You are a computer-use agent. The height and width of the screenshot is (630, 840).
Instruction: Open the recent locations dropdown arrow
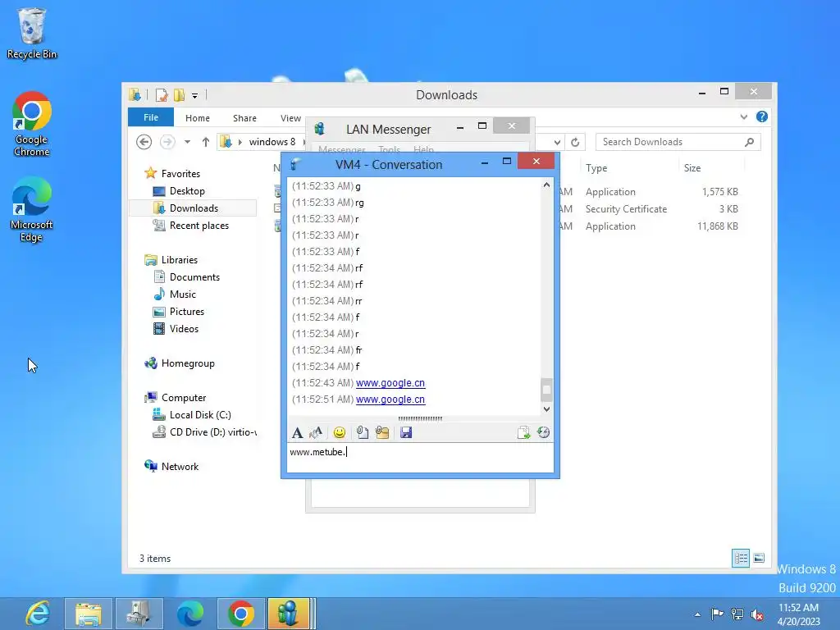[187, 142]
